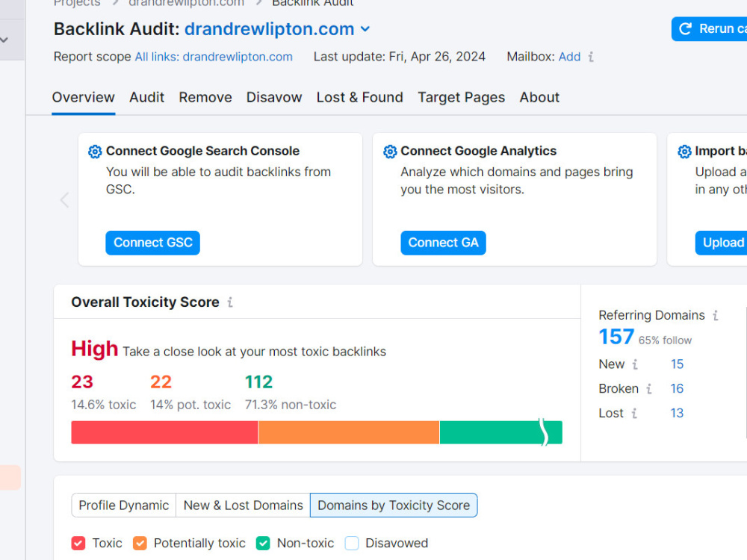Click the 71.3% non-toxic label
Screen dimensions: 747x560
pyautogui.click(x=290, y=405)
